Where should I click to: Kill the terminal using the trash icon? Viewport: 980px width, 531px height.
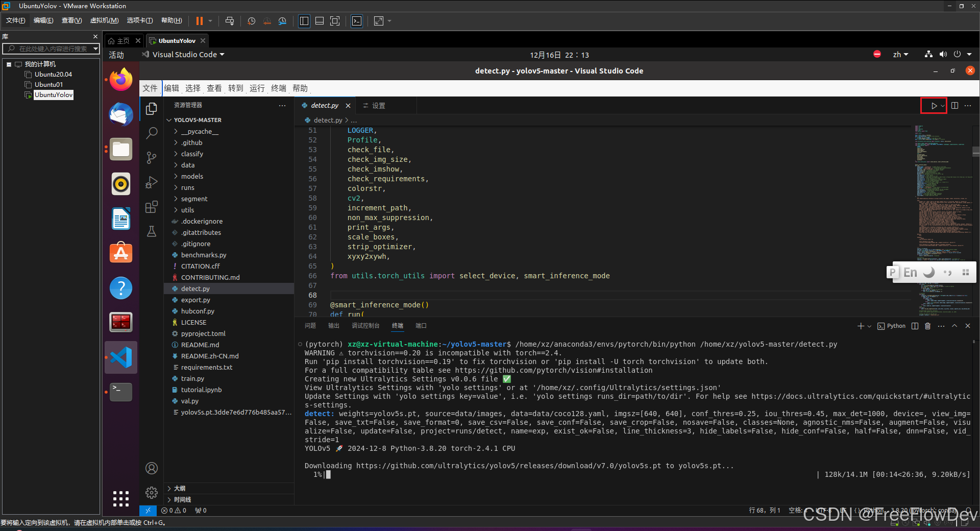(927, 326)
